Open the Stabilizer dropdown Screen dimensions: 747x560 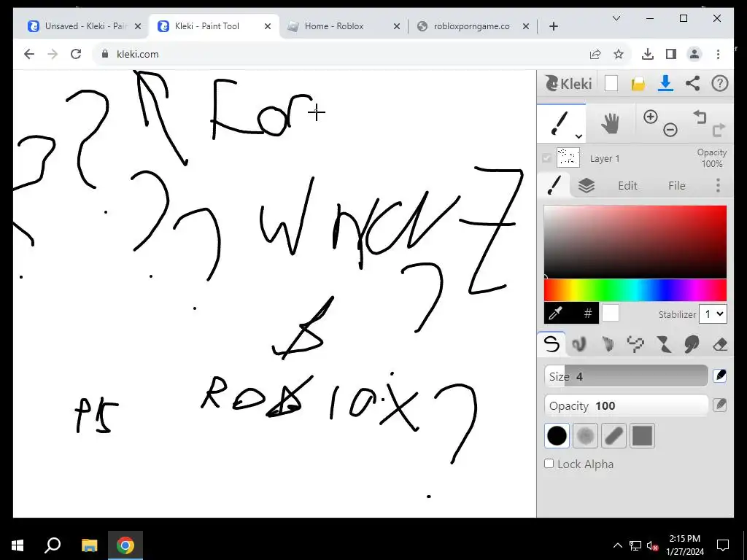713,314
